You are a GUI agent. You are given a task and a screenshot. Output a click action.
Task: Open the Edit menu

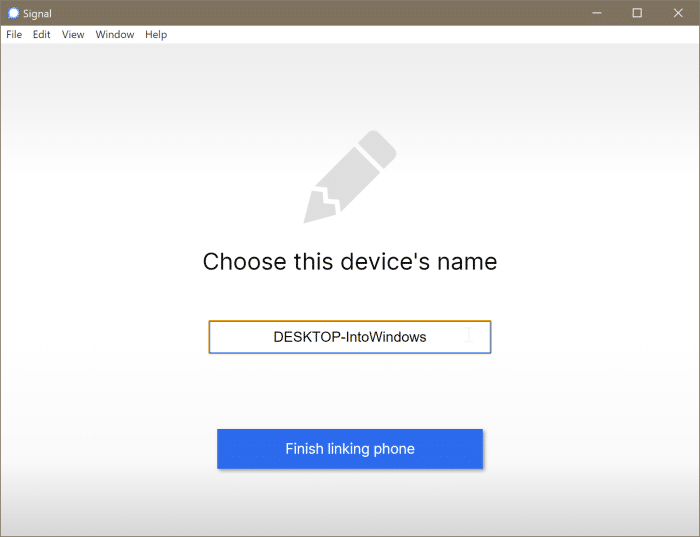coord(42,34)
